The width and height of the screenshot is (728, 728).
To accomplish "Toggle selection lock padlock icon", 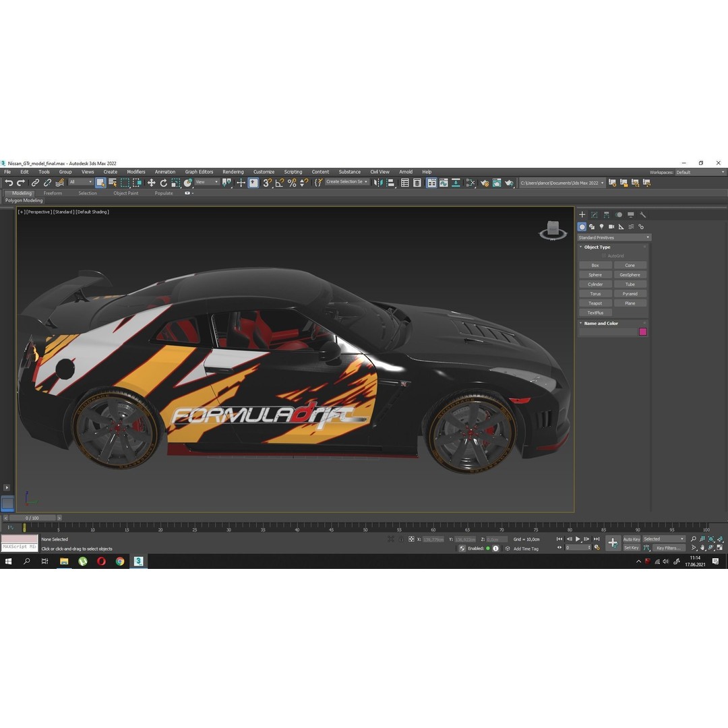I will [400, 539].
